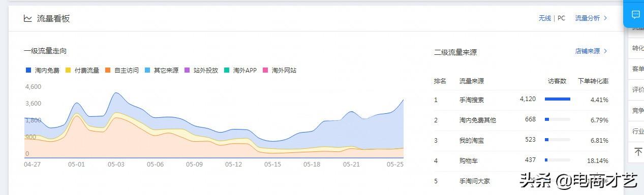Screen dimensions: 644x195
Task: Click the 流量来源 column header
Action: 472,81
